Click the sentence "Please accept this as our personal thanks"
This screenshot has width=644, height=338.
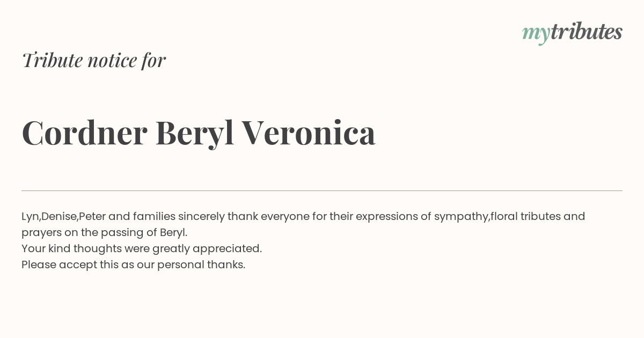[x=133, y=265]
